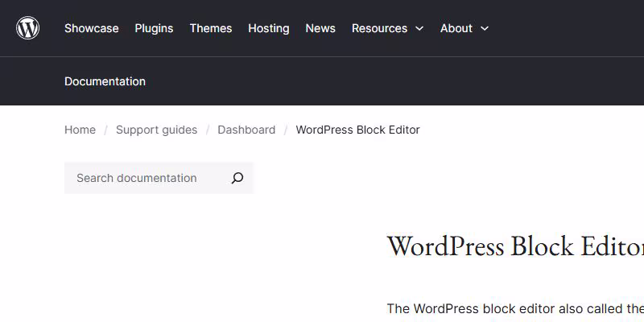Click the WordPress logo icon
This screenshot has height=322, width=644.
[x=28, y=28]
